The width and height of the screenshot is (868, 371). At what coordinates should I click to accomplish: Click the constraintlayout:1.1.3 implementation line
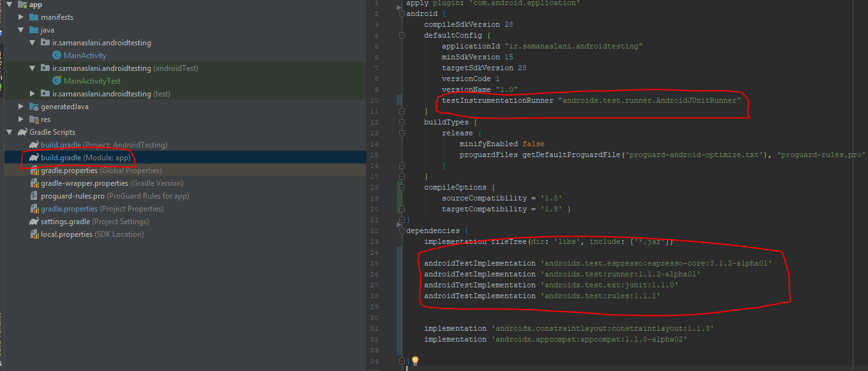[569, 328]
